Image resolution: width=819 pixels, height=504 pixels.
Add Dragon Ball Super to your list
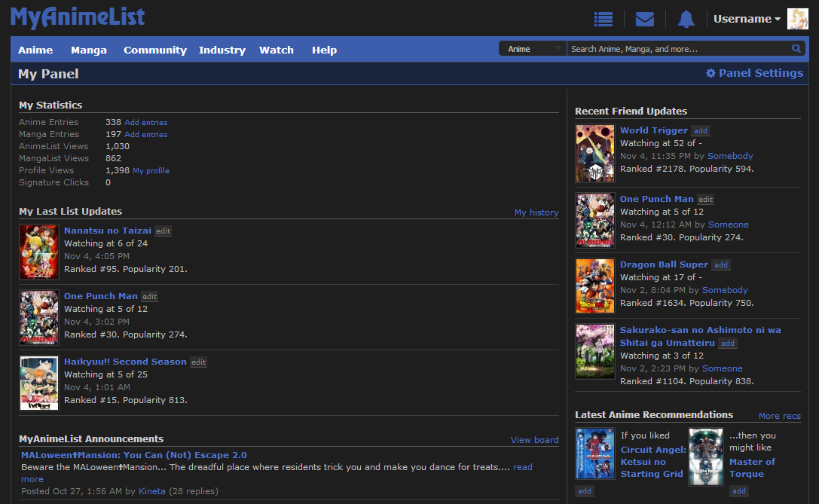[720, 264]
